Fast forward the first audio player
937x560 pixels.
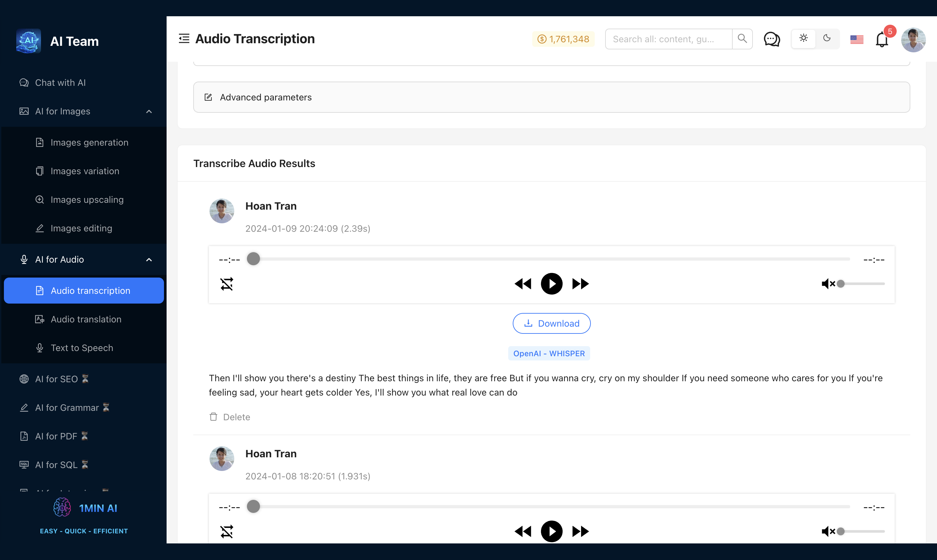[x=580, y=284]
